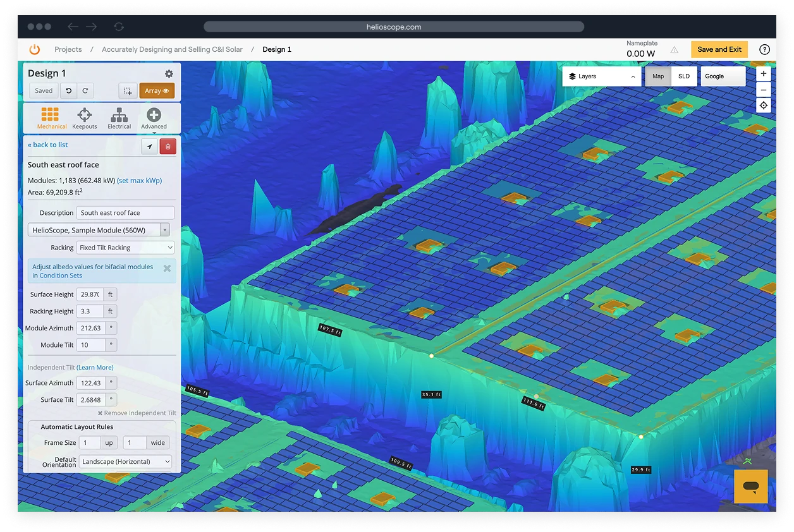Open the design settings gear icon
Image resolution: width=794 pixels, height=532 pixels.
169,74
